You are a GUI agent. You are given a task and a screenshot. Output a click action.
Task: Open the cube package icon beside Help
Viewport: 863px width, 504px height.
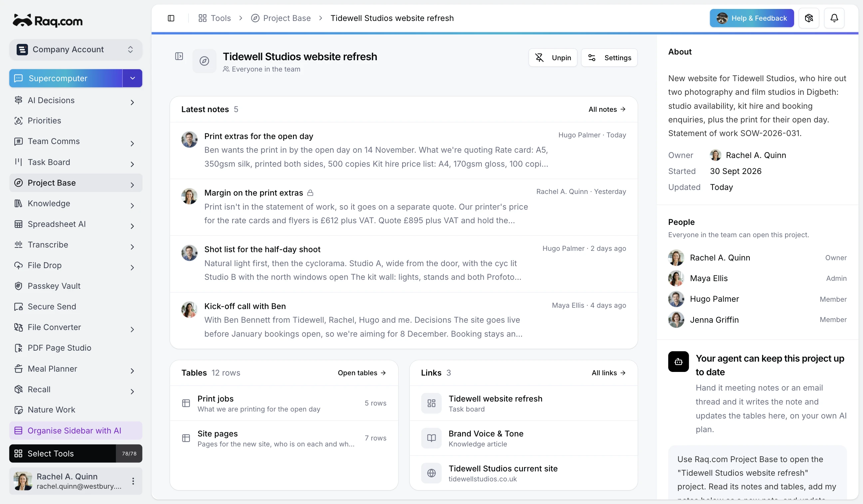pyautogui.click(x=808, y=18)
